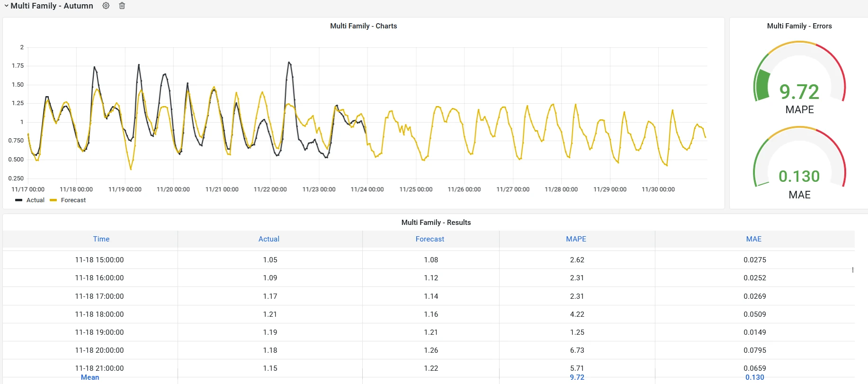
Task: Click MAPE value 4.22 in the table
Action: 577,314
